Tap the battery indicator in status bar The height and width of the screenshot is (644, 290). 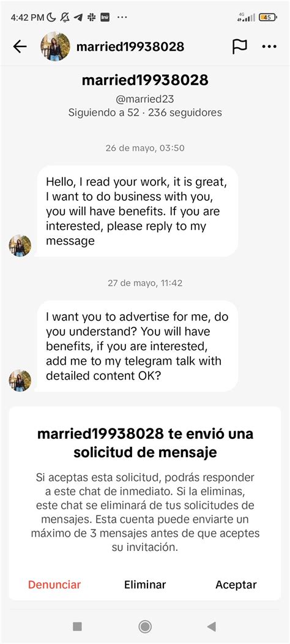pos(268,17)
